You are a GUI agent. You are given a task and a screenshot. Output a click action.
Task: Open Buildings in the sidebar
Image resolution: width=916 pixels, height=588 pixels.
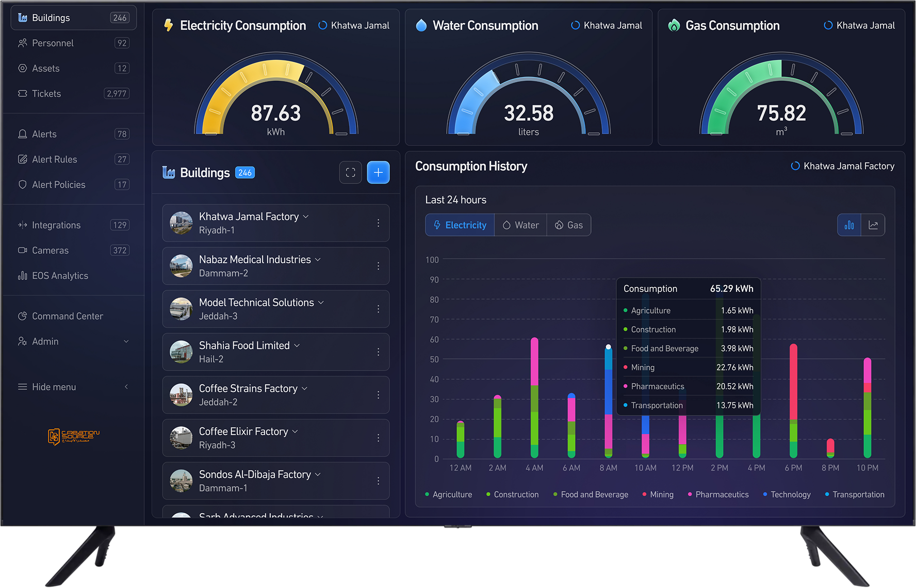pyautogui.click(x=74, y=18)
